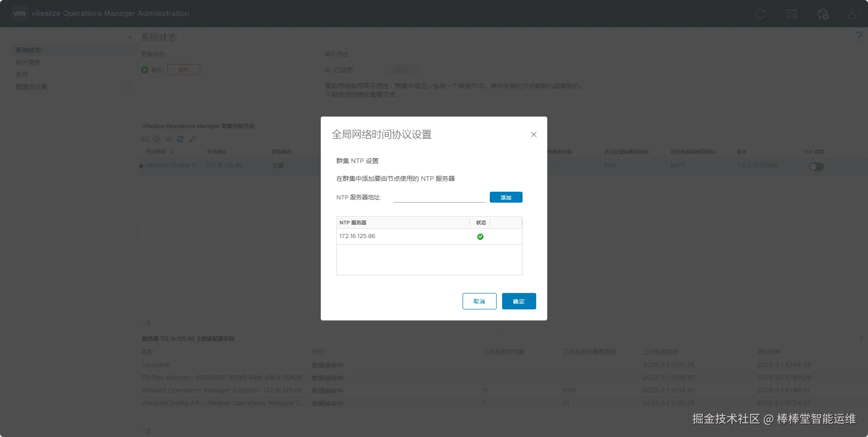Click the red X remove icon in node toolbar

pos(168,139)
